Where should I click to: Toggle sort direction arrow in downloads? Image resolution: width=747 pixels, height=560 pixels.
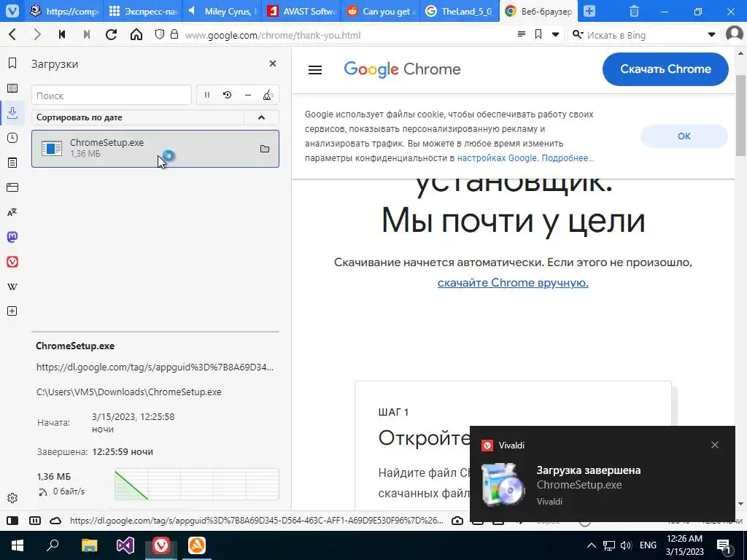coord(262,117)
